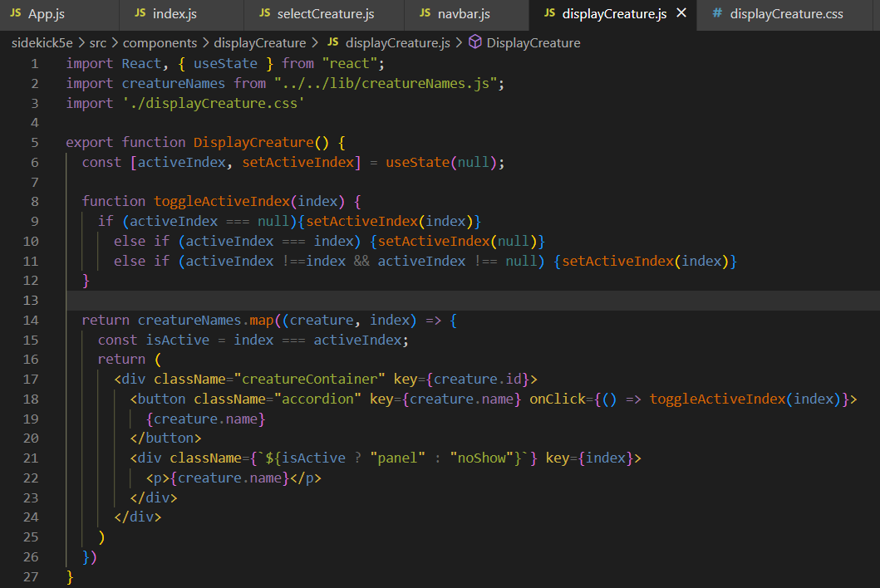Click the './displayCreature.css' import string
880x588 pixels.
point(214,103)
